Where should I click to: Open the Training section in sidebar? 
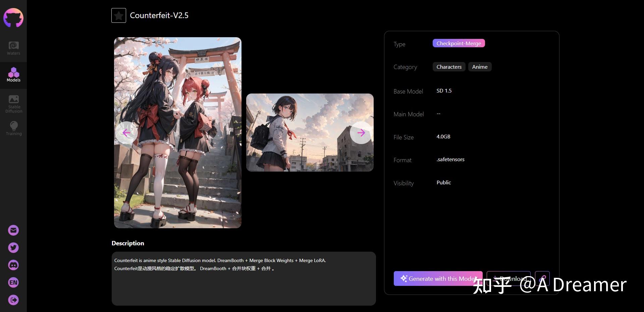[13, 128]
